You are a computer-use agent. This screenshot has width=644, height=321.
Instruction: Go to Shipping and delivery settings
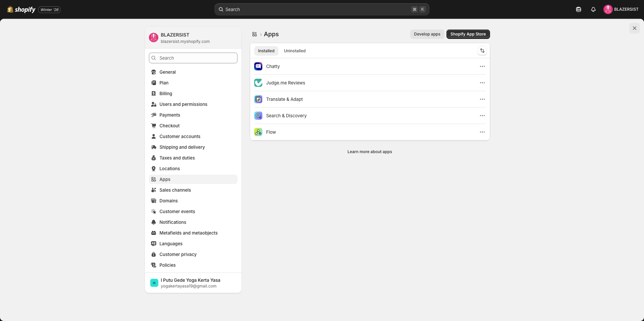click(182, 147)
